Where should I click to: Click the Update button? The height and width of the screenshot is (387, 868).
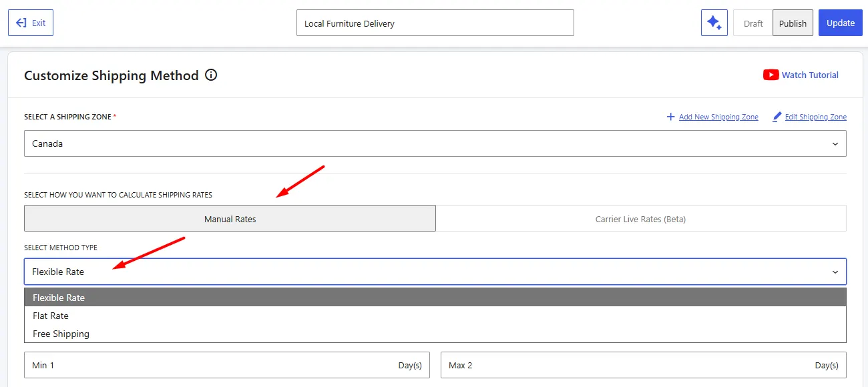click(841, 23)
